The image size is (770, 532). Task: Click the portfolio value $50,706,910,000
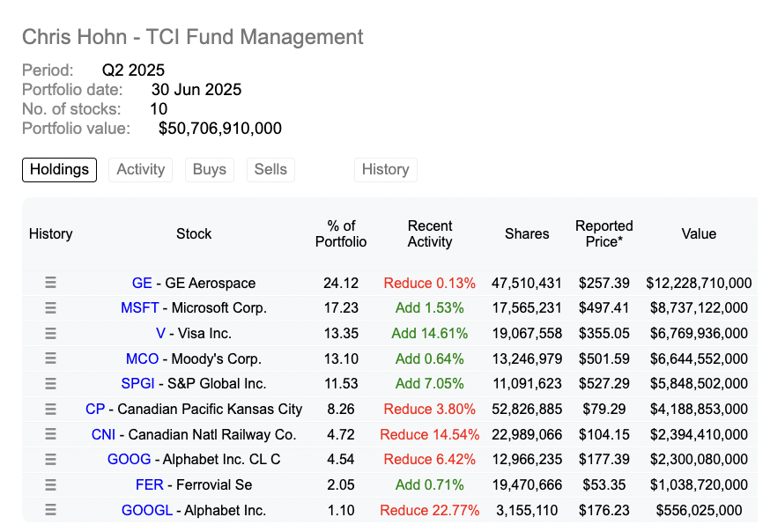(x=220, y=129)
